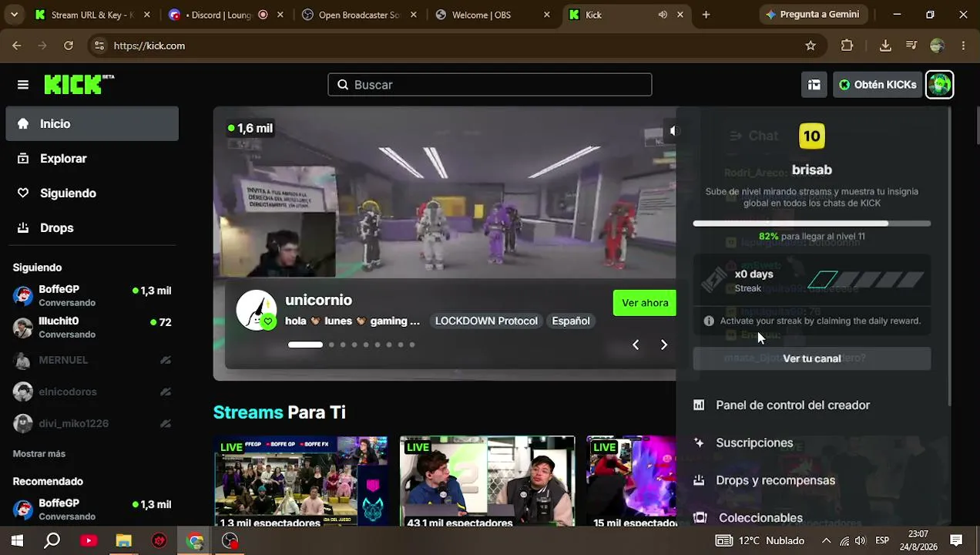Viewport: 980px width, 555px height.
Task: Click the level progress bar
Action: click(x=812, y=224)
